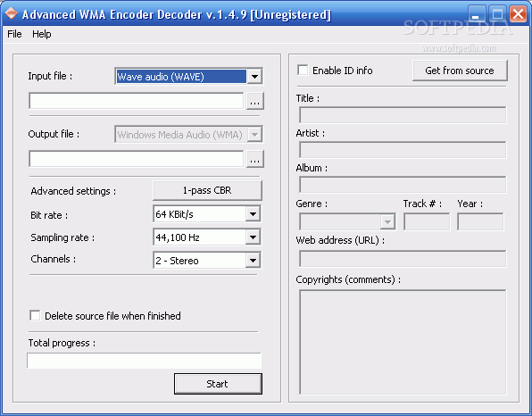The height and width of the screenshot is (416, 532).
Task: Expand the Channels dropdown
Action: [253, 261]
